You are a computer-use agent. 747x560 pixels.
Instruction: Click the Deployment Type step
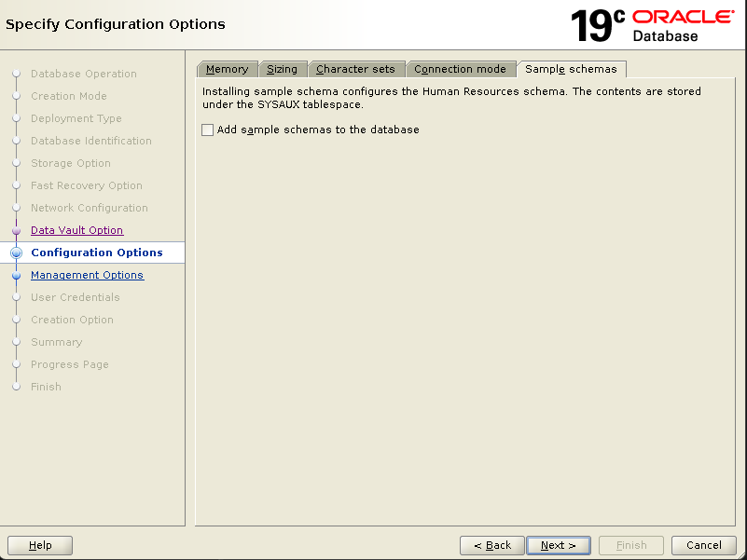[76, 118]
